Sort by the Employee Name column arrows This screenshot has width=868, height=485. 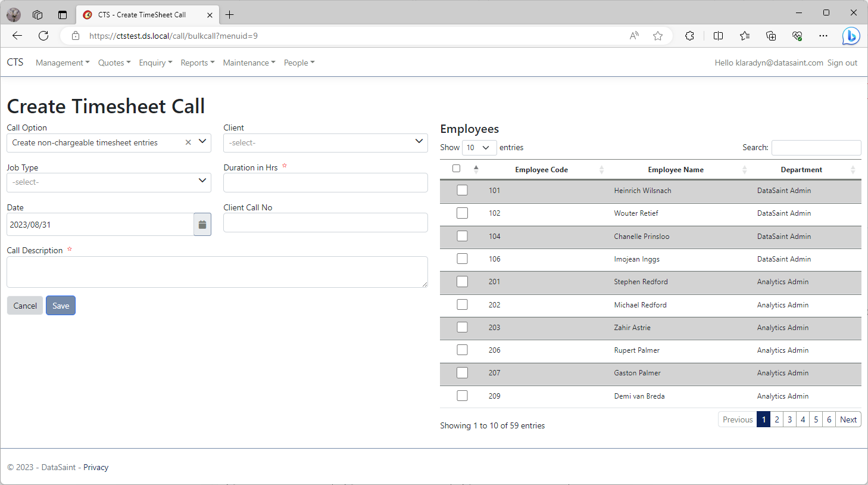(744, 170)
